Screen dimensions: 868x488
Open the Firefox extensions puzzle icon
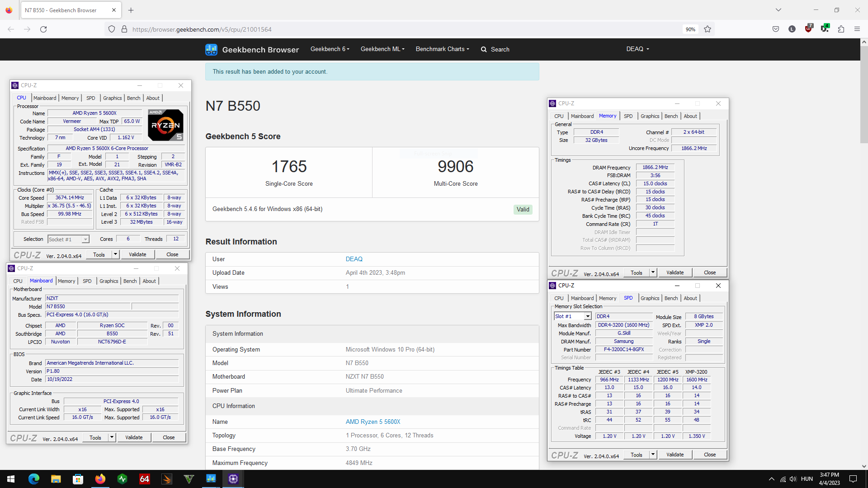coord(841,29)
